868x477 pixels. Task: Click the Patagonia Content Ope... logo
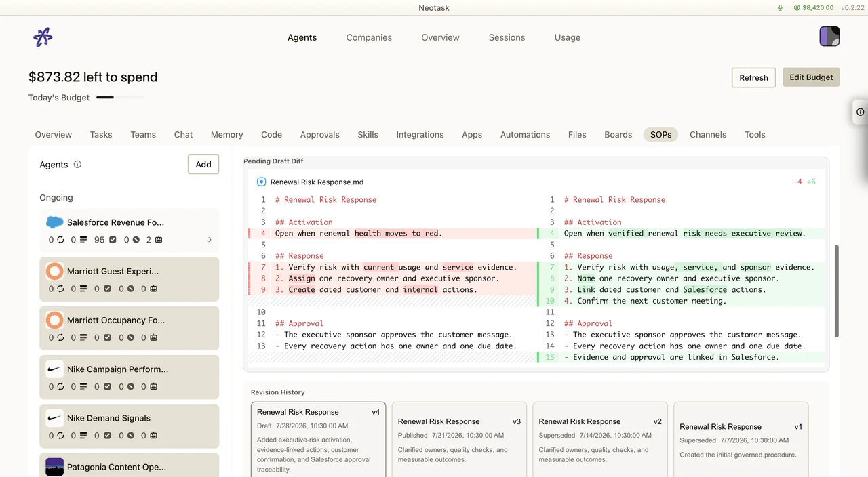pyautogui.click(x=54, y=467)
